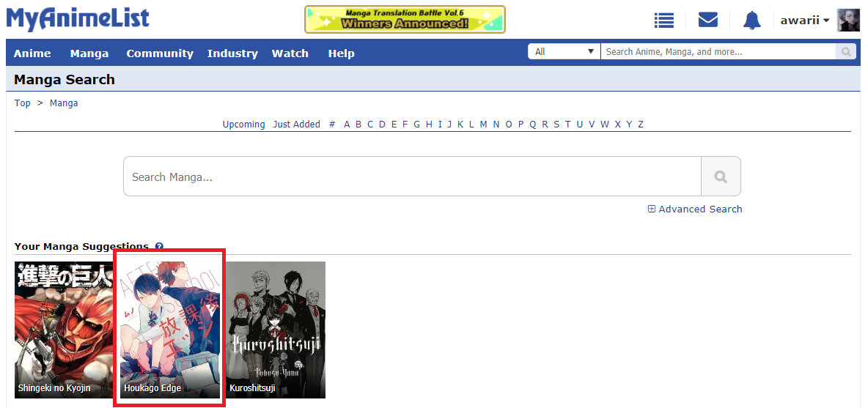This screenshot has width=868, height=408.
Task: Open the list icon in header
Action: coord(663,21)
